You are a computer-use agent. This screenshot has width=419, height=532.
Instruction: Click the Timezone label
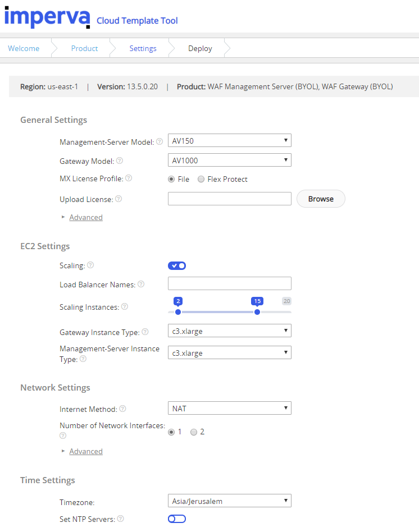point(77,502)
